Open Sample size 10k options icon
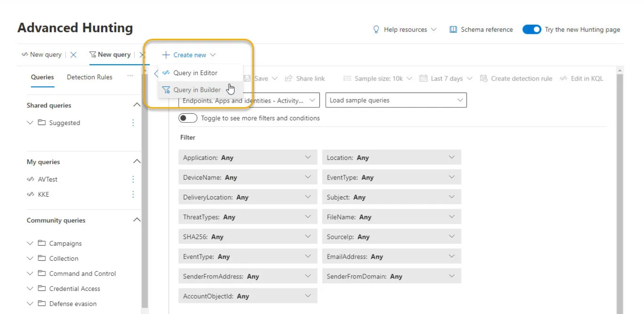 pyautogui.click(x=410, y=78)
